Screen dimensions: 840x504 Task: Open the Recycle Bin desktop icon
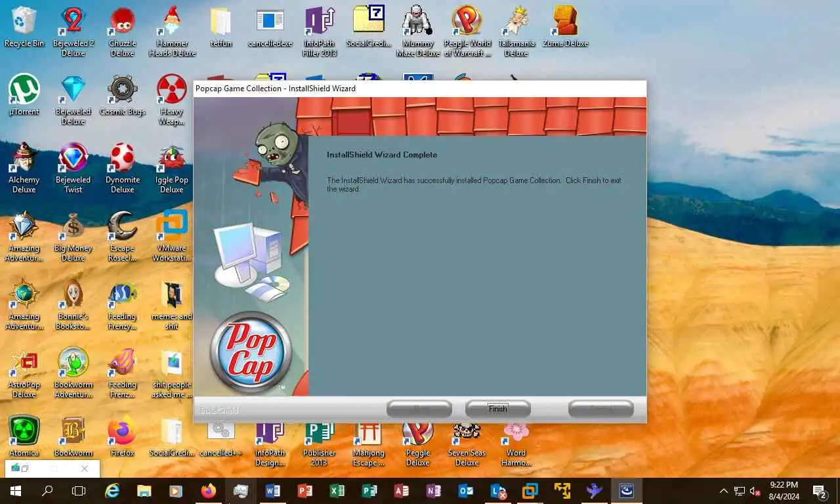point(24,28)
